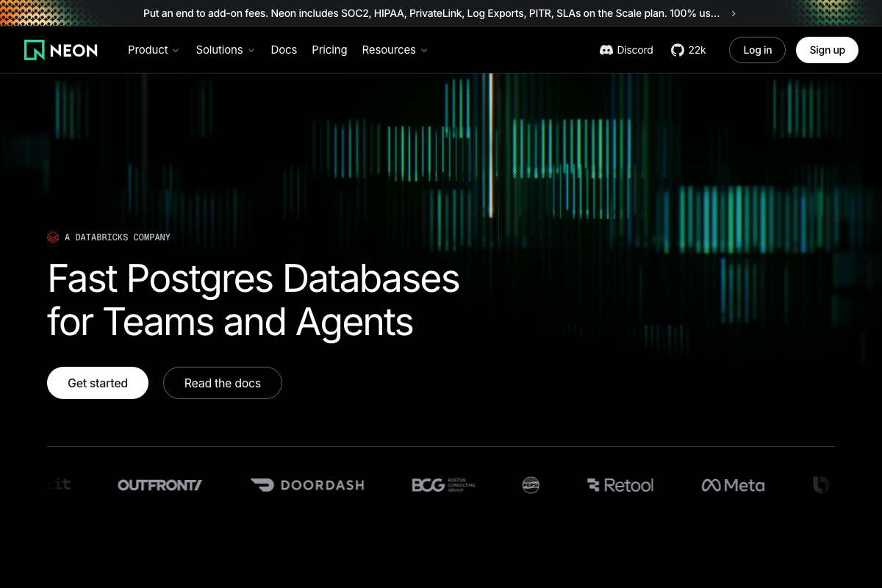
Task: Go to Pricing page
Action: [329, 50]
